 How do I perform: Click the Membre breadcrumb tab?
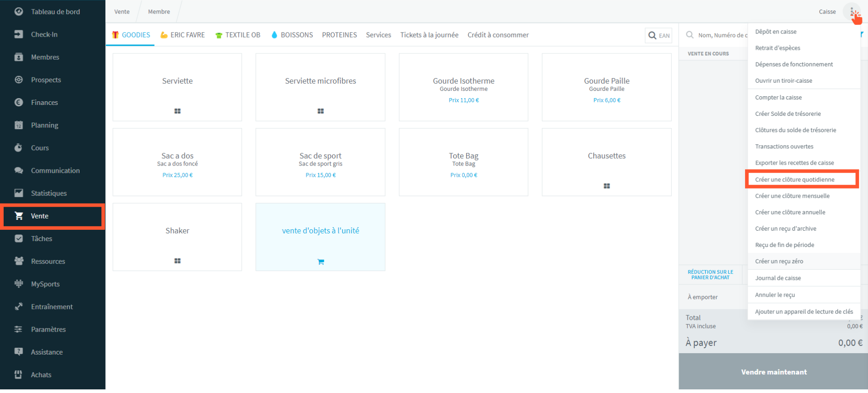[159, 12]
